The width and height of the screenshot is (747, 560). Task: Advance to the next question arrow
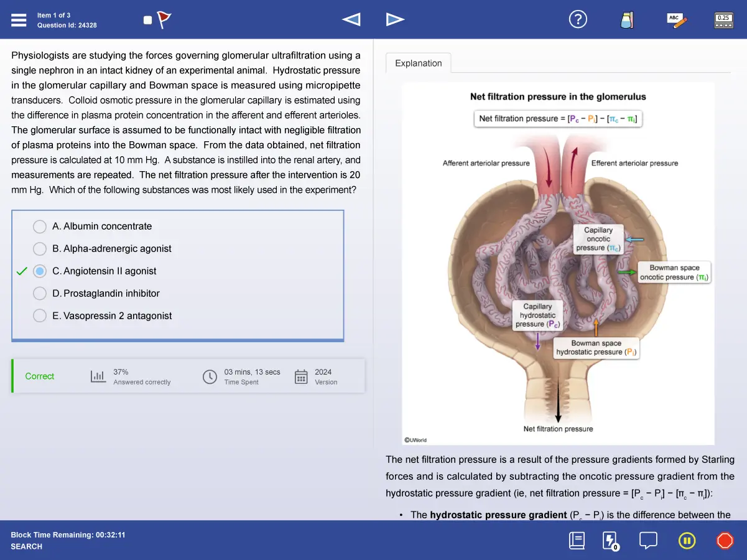(x=395, y=20)
